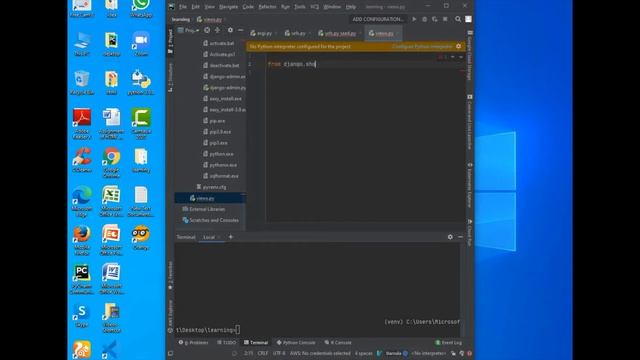The image size is (640, 360).
Task: Open the Run menu
Action: pos(285,7)
